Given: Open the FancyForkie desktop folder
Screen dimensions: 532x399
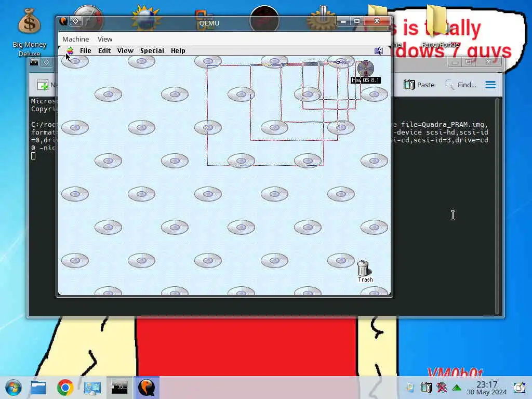Looking at the screenshot, I should 440,27.
